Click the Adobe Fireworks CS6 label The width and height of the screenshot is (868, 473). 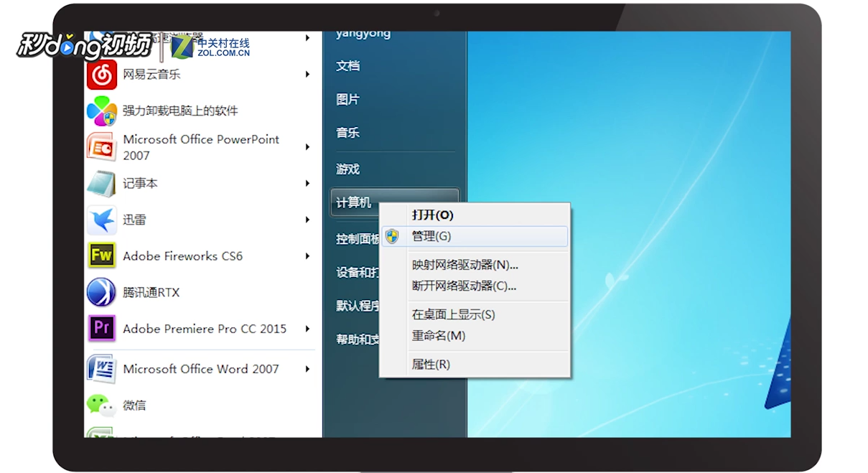[x=182, y=256]
